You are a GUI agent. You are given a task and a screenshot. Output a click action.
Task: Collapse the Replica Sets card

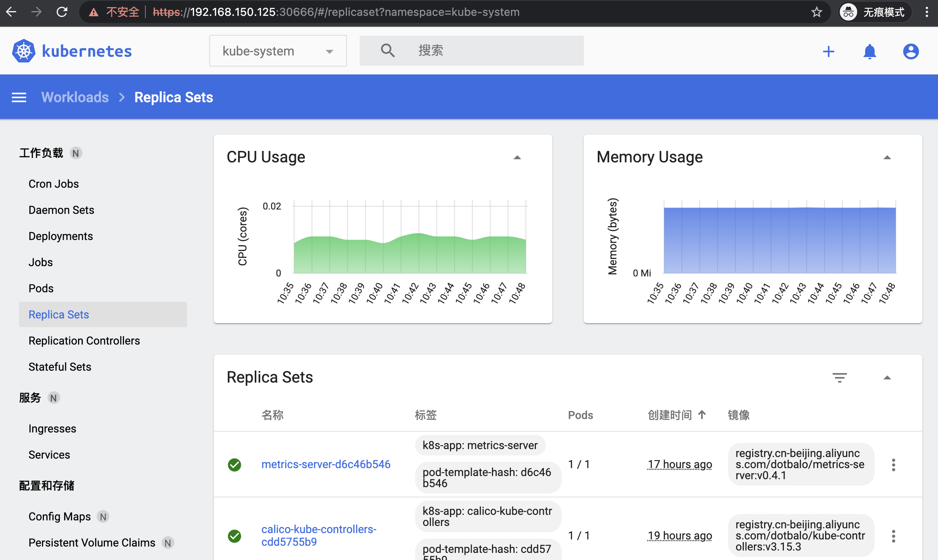point(887,378)
